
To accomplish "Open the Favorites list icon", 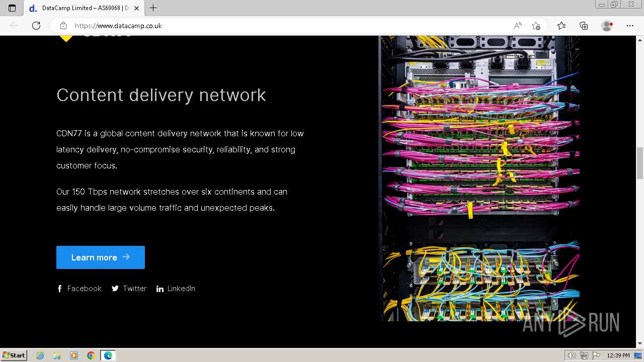I will pyautogui.click(x=561, y=26).
